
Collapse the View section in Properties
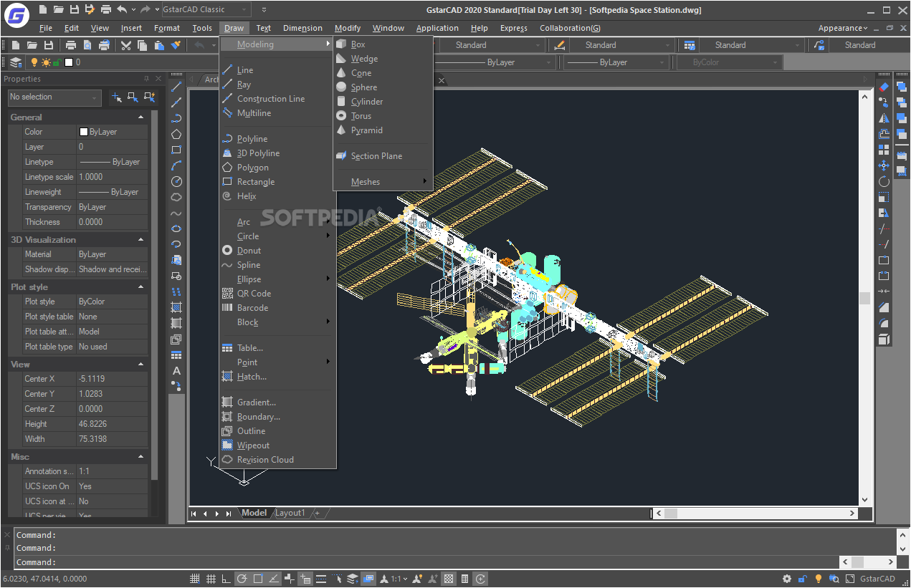pyautogui.click(x=141, y=364)
